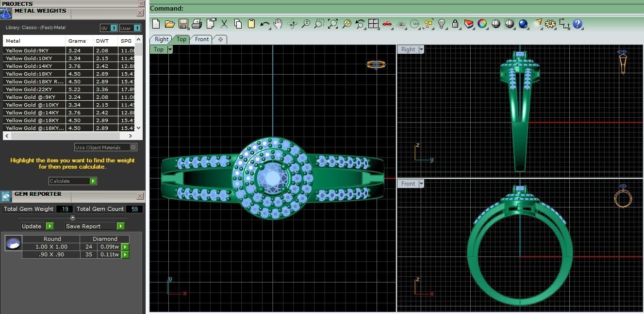Click the Total Gem Weight value .19

point(65,209)
